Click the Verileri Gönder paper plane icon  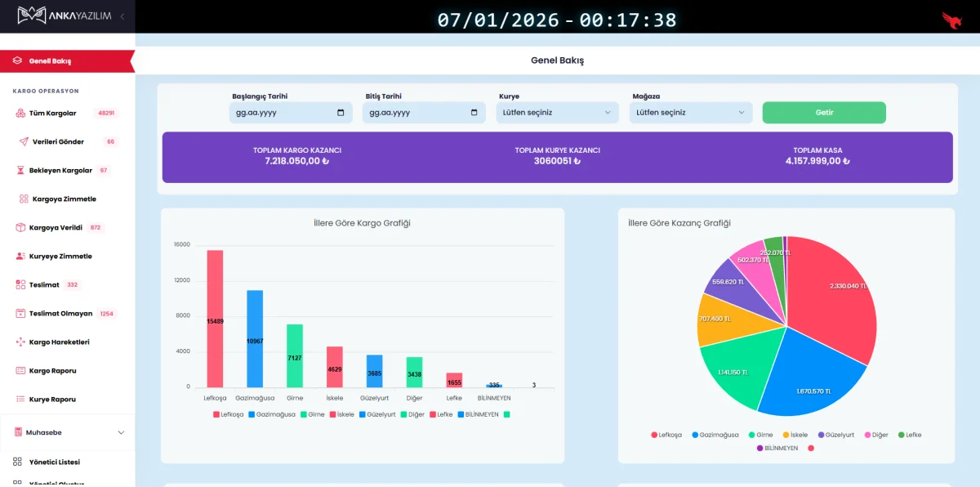(x=24, y=142)
